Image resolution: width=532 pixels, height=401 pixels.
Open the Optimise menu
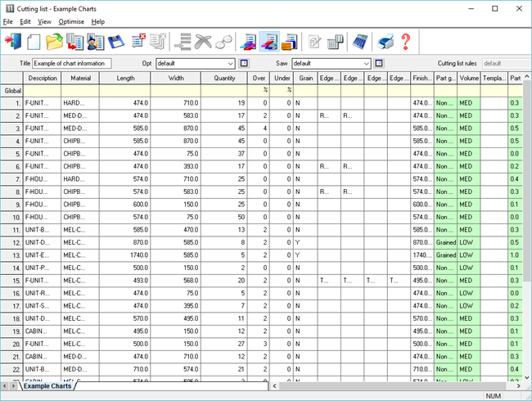tap(71, 21)
